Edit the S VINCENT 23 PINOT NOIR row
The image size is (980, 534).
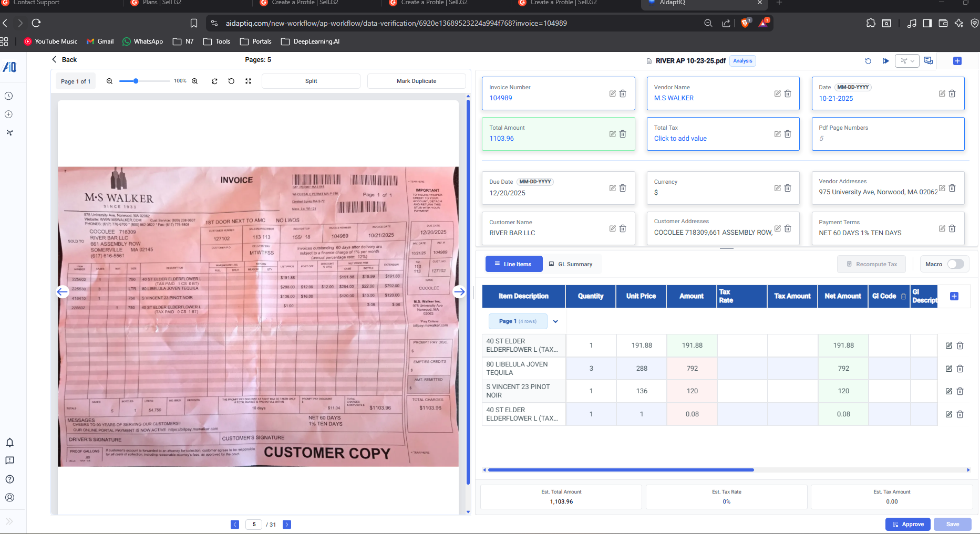[949, 391]
